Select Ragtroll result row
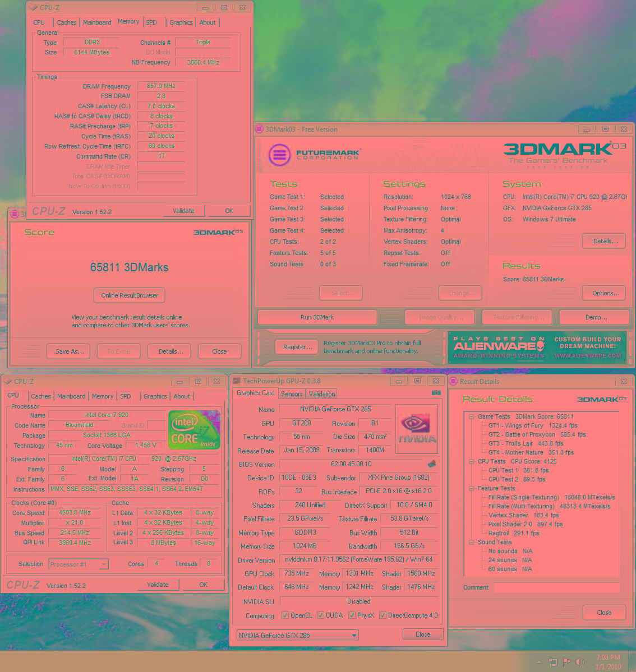636x672 pixels. click(x=514, y=533)
